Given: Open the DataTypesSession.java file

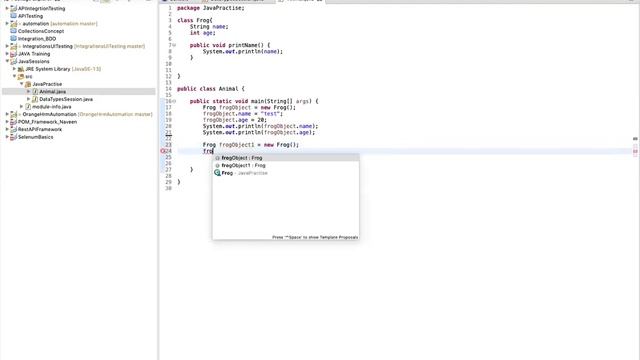Looking at the screenshot, I should tap(66, 99).
